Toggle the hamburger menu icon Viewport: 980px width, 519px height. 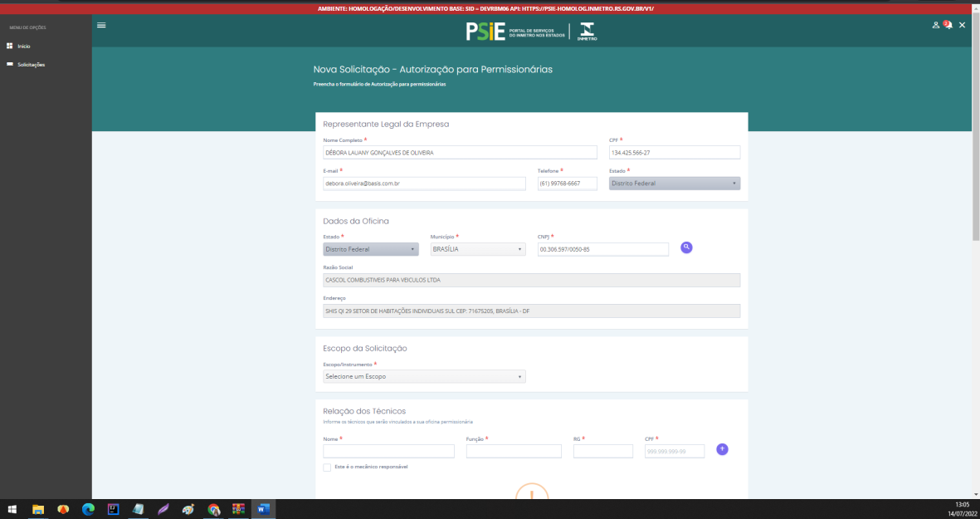click(101, 25)
